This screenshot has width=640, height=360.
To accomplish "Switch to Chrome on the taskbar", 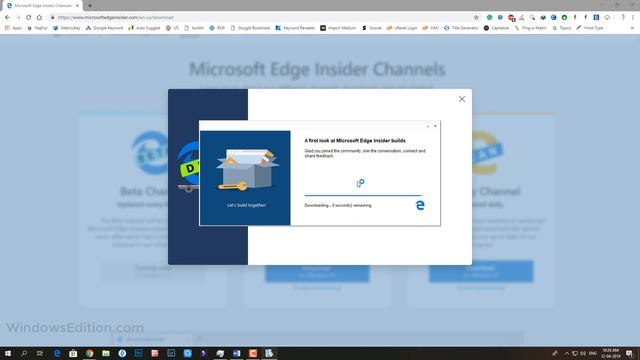I will [x=89, y=353].
